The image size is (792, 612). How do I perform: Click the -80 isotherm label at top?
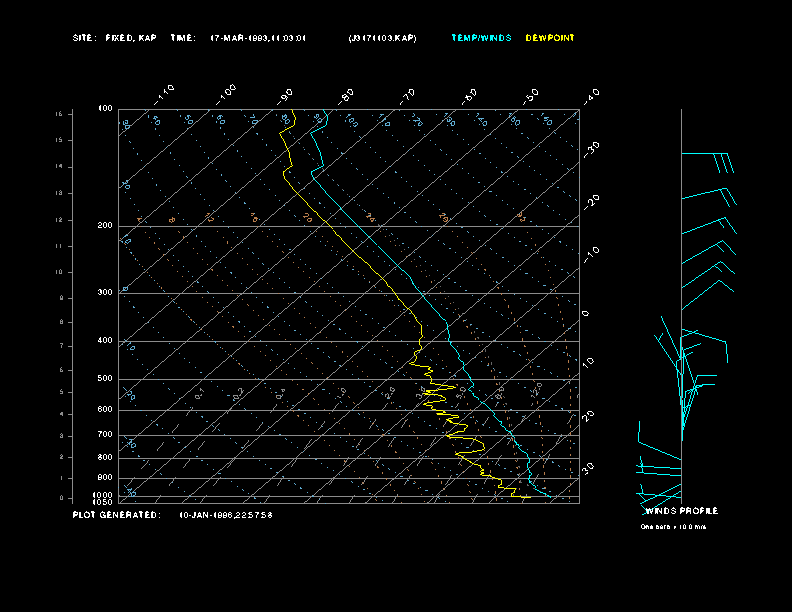click(346, 96)
